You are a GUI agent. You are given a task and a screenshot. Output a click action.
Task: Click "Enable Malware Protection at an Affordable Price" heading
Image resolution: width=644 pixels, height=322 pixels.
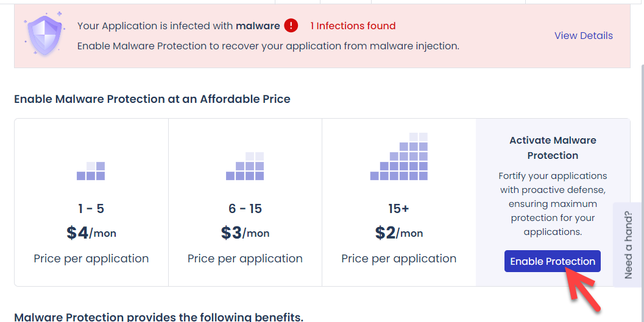(x=152, y=99)
